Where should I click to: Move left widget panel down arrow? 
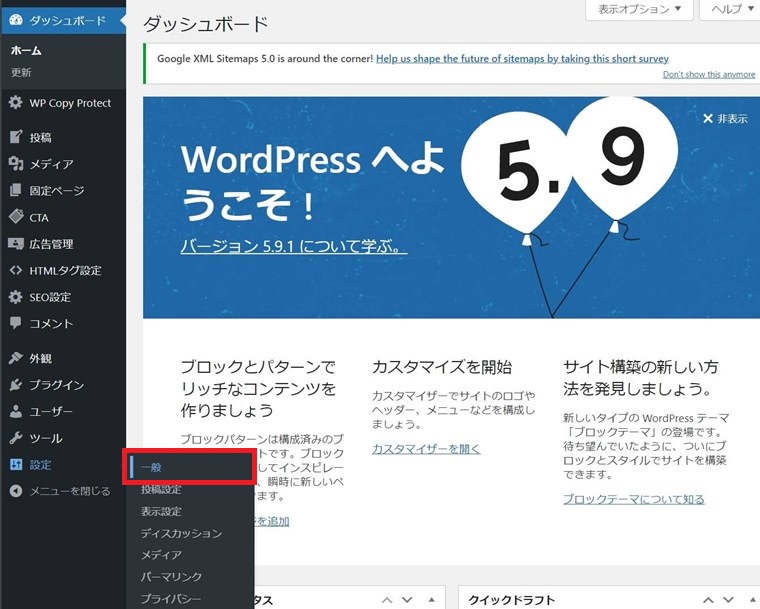(407, 600)
